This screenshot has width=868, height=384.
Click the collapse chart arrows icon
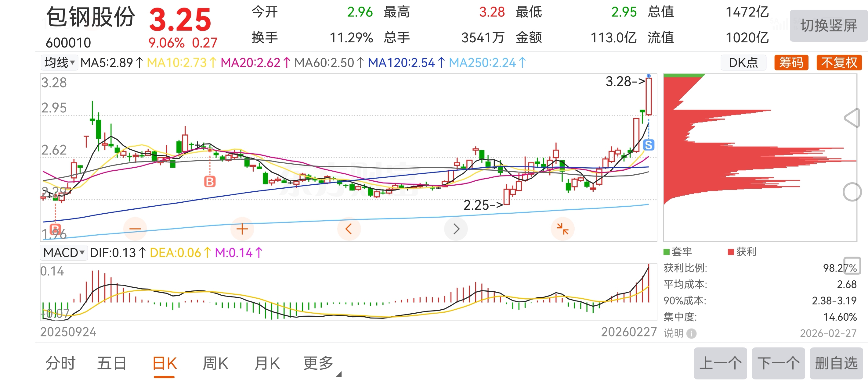coord(562,229)
